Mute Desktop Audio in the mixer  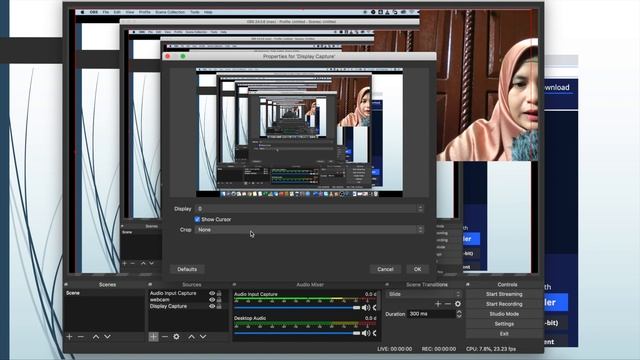(365, 333)
